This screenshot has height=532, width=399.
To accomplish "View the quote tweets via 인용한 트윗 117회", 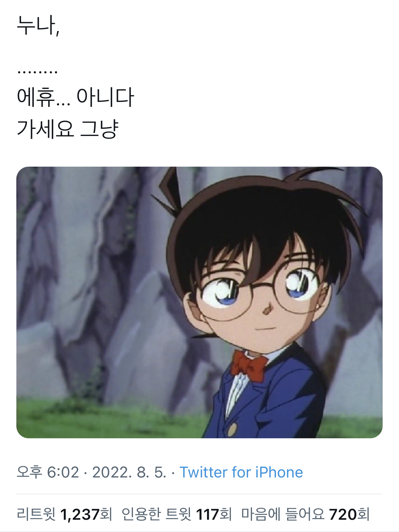I will point(177,514).
